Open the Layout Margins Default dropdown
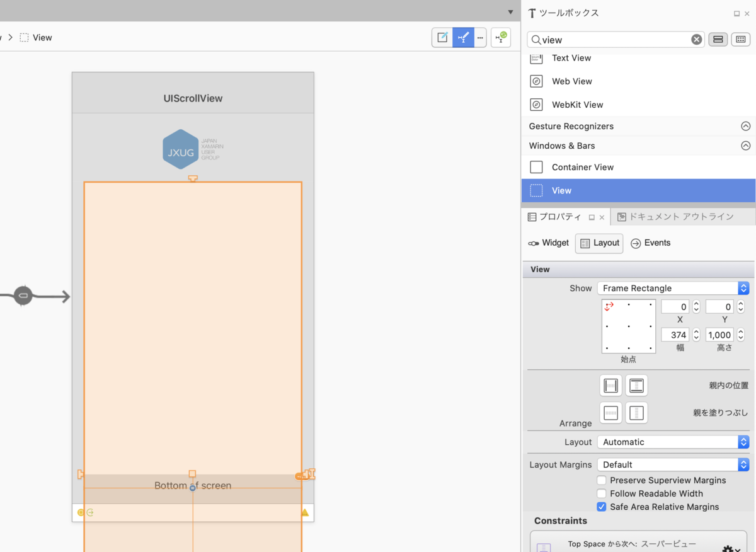The image size is (756, 552). point(673,464)
